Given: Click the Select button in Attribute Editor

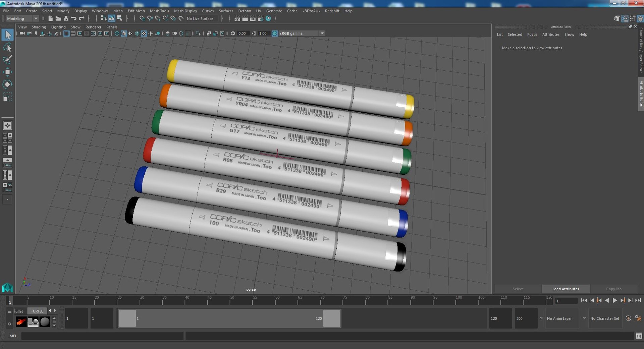Looking at the screenshot, I should tap(518, 289).
